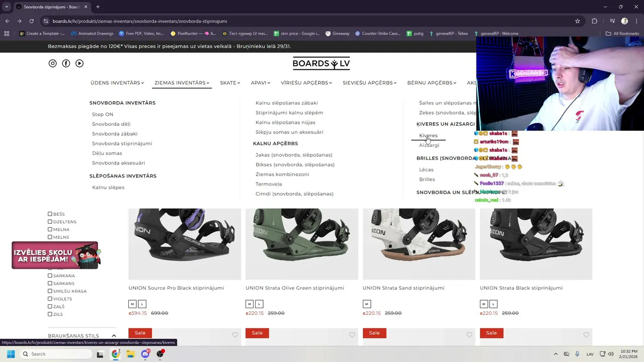Open Snovborda dēļi menu entry
The image size is (644, 362).
(111, 124)
